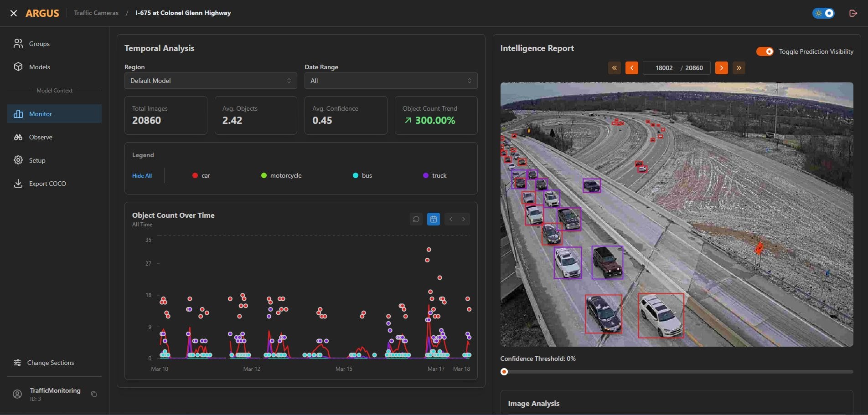This screenshot has height=415, width=868.
Task: Jump to first image with double-left arrows
Action: click(x=614, y=68)
